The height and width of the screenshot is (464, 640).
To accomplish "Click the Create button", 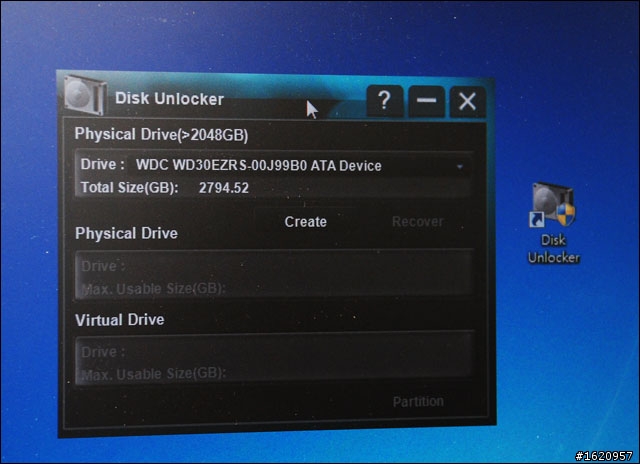I will 305,222.
